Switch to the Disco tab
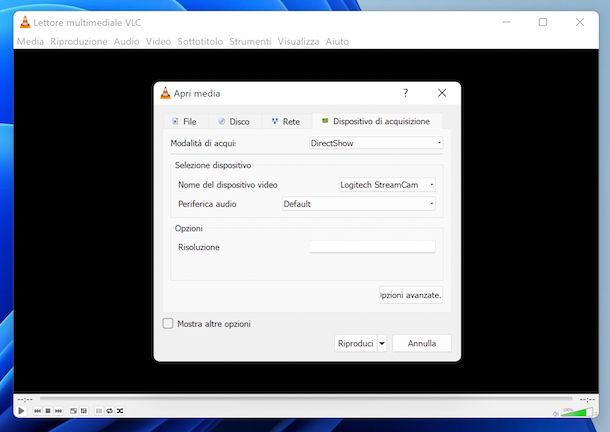Image resolution: width=610 pixels, height=432 pixels. (234, 121)
